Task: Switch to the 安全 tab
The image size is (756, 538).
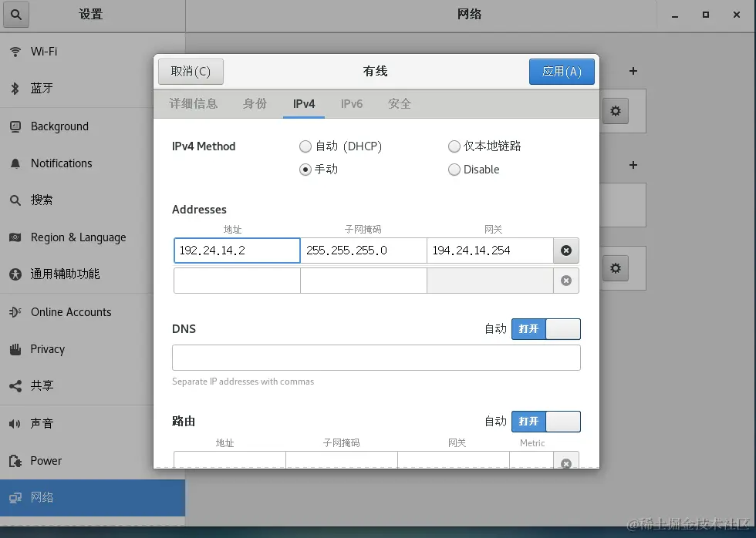Action: pyautogui.click(x=400, y=104)
